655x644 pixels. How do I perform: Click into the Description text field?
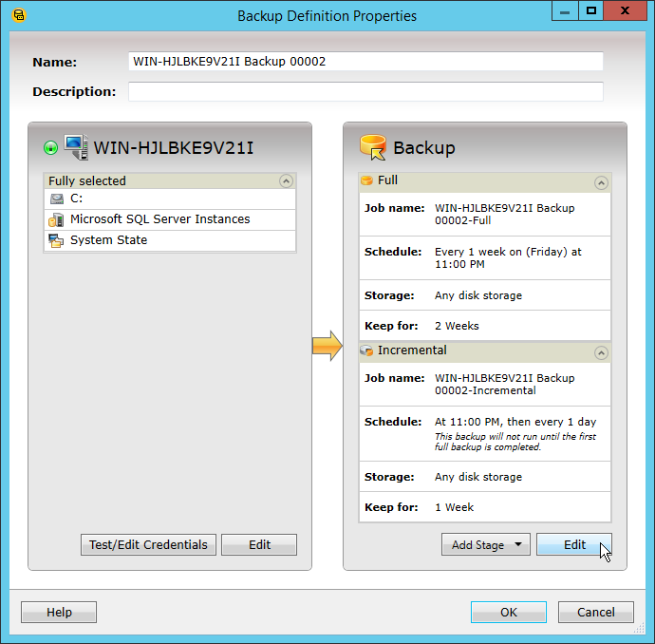click(365, 92)
